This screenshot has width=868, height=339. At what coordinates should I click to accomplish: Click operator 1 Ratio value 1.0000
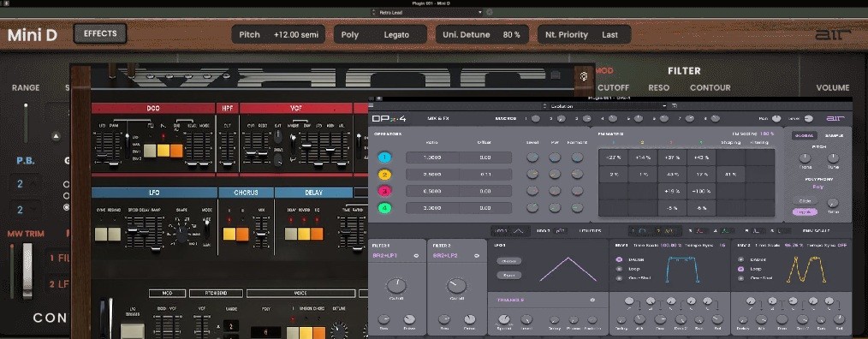click(432, 158)
